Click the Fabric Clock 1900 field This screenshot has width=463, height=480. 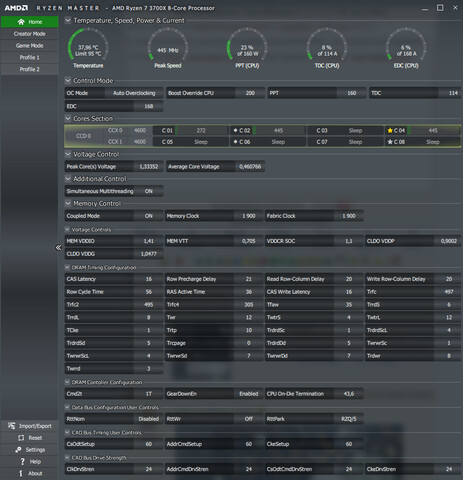[x=349, y=216]
